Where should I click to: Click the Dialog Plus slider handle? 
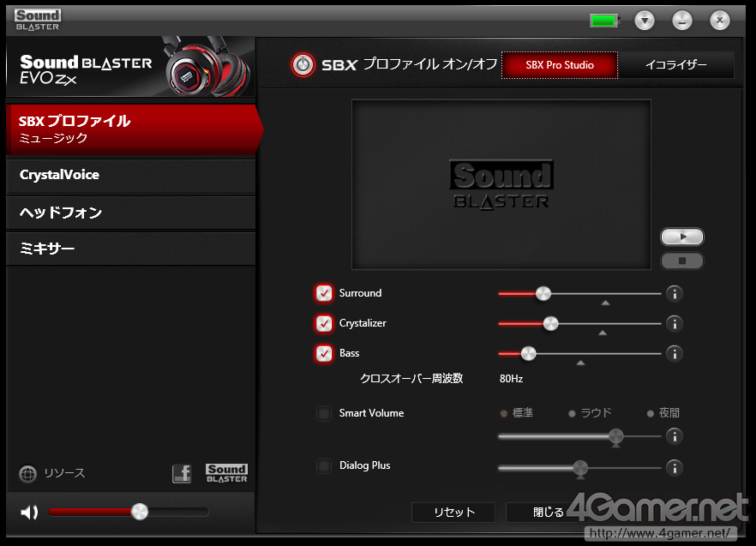point(580,468)
